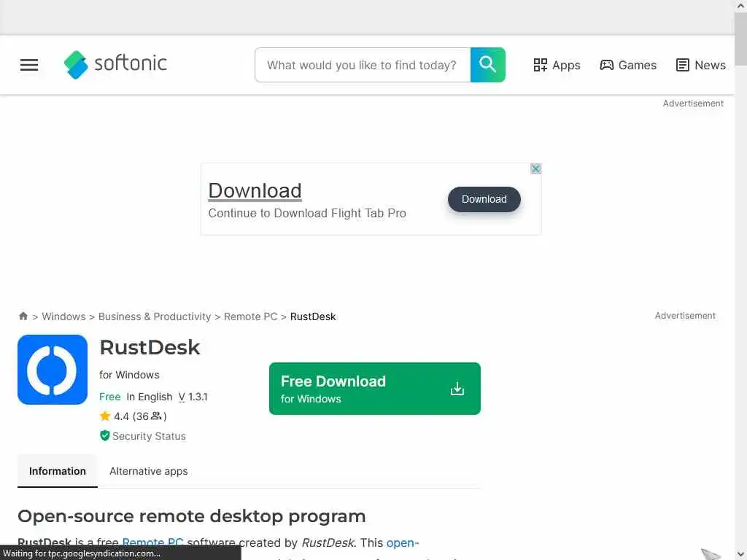Go to home via breadcrumb house icon
This screenshot has height=560, width=747.
23,316
